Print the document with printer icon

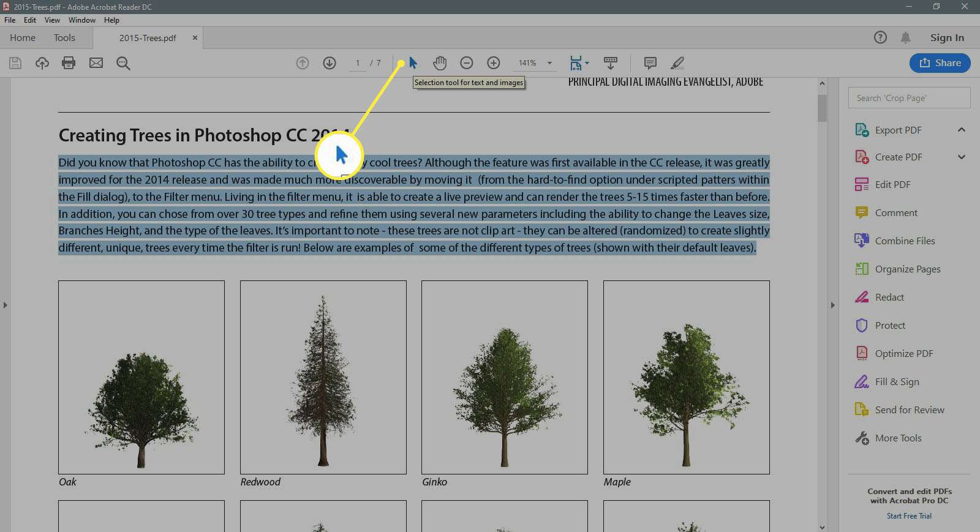(x=69, y=63)
